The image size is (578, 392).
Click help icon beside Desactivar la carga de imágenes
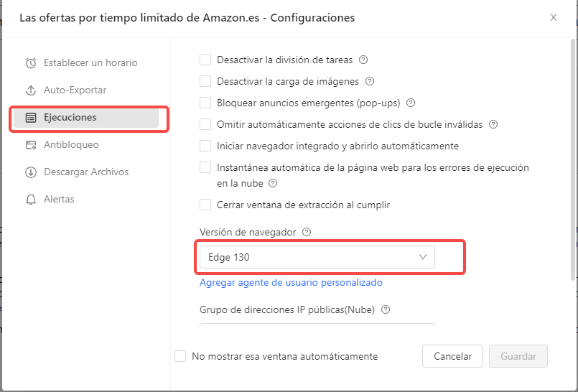[x=370, y=82]
